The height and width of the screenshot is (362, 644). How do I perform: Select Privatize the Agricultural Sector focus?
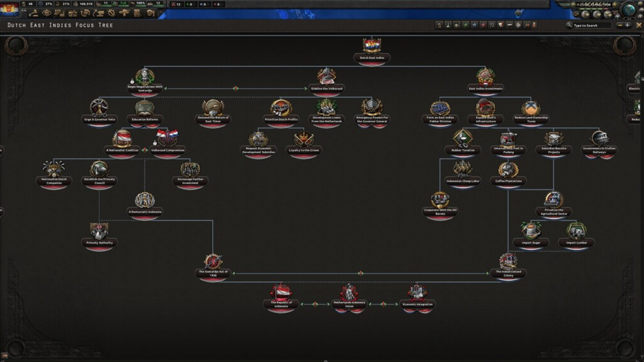click(553, 205)
